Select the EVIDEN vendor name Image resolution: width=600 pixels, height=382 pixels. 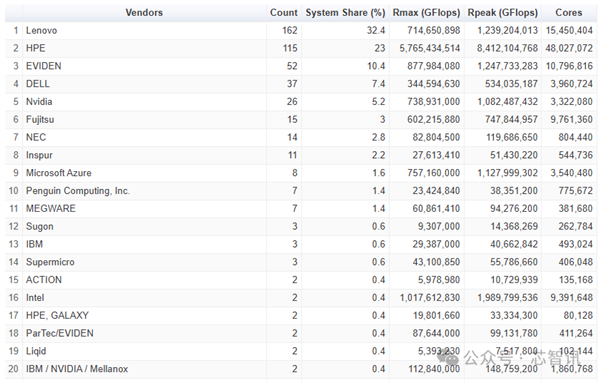(44, 66)
